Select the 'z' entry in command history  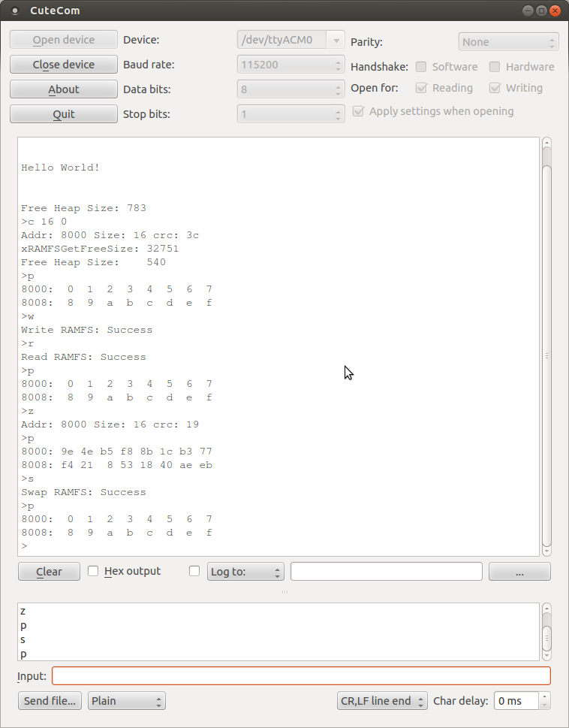pyautogui.click(x=23, y=611)
